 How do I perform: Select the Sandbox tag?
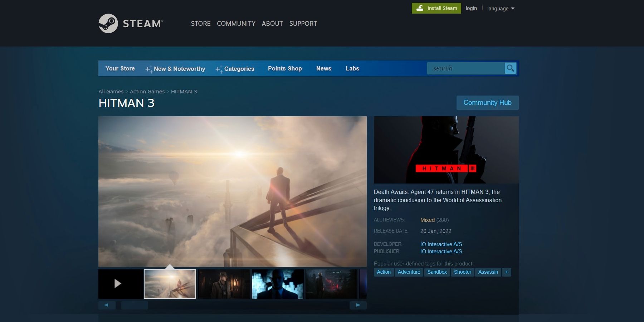pyautogui.click(x=437, y=272)
